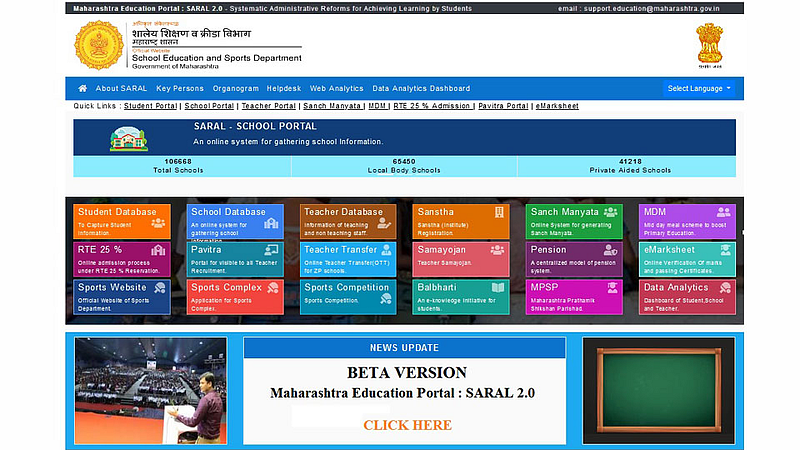The width and height of the screenshot is (800, 450).
Task: Select the eMarksheet tile graduate icon
Action: click(726, 249)
